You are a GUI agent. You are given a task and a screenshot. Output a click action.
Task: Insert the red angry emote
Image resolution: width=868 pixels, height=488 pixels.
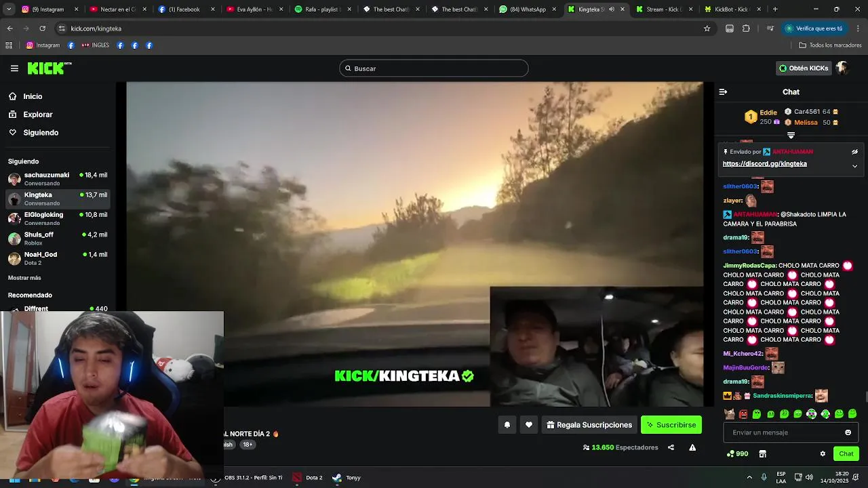click(x=743, y=414)
